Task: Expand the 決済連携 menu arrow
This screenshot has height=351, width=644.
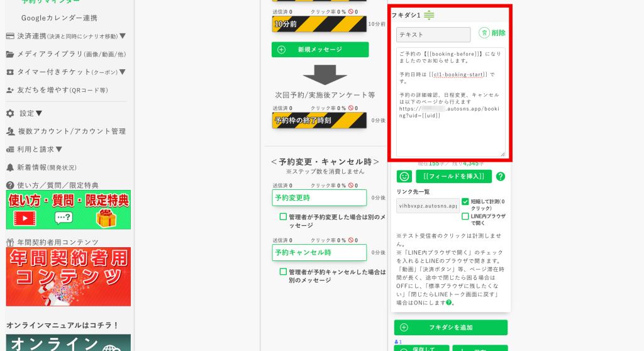Action: (123, 36)
